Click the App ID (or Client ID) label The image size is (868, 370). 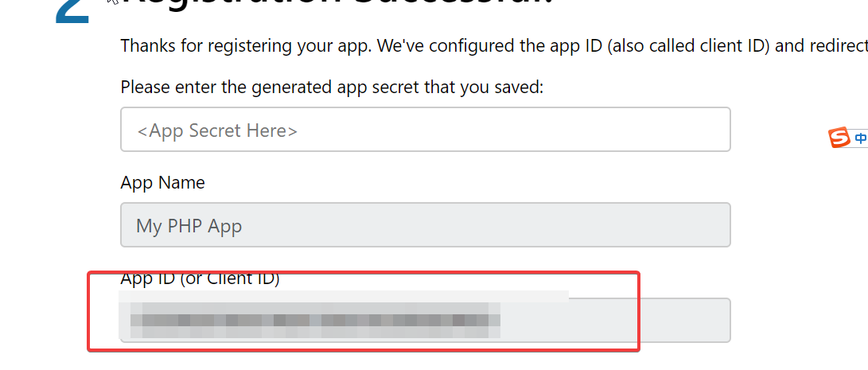(x=200, y=278)
